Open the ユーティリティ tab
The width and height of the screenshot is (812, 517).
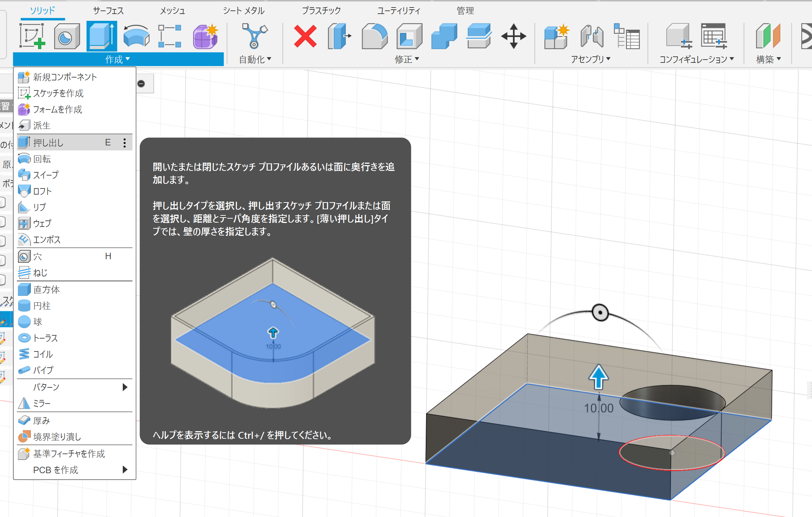coord(398,11)
